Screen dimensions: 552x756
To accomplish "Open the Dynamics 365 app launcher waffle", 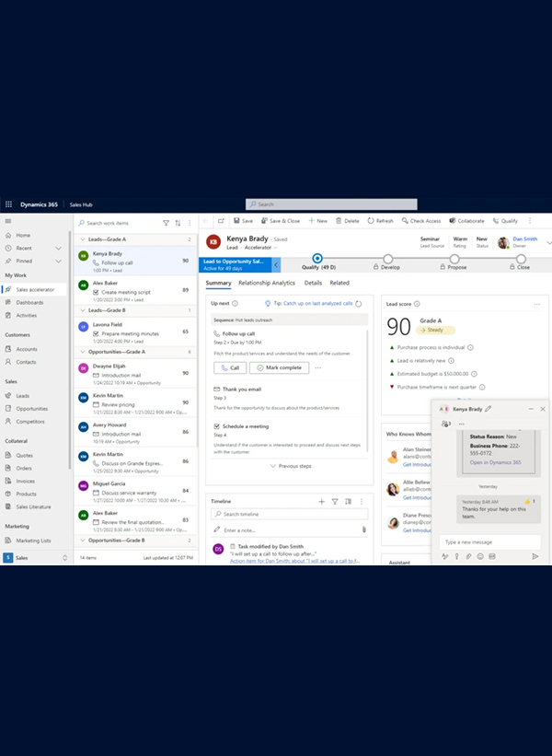I will (8, 204).
